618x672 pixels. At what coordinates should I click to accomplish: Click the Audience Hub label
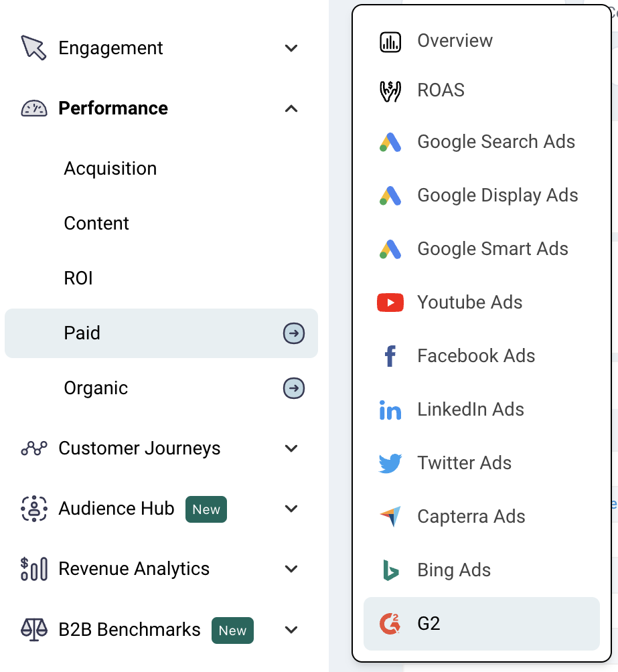(x=117, y=509)
